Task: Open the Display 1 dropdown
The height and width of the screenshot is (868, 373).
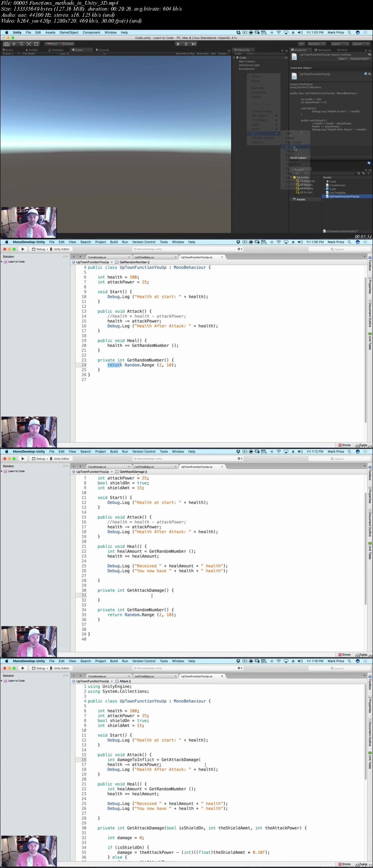Action: point(11,54)
